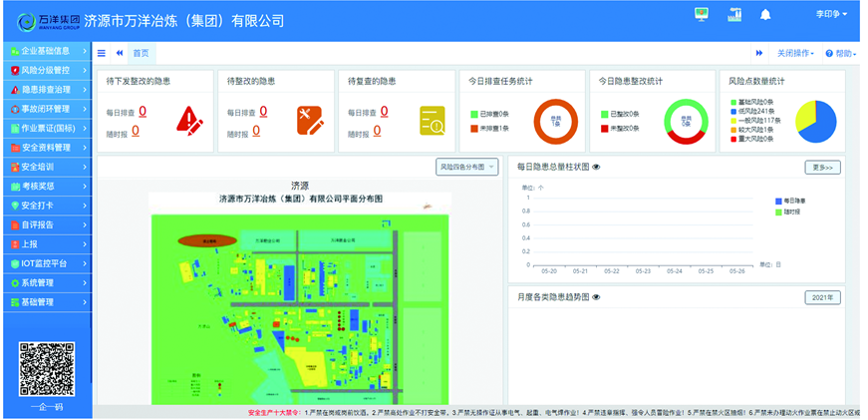Click the double-right arrow tab scroll icon
The width and height of the screenshot is (868, 420).
(x=759, y=53)
